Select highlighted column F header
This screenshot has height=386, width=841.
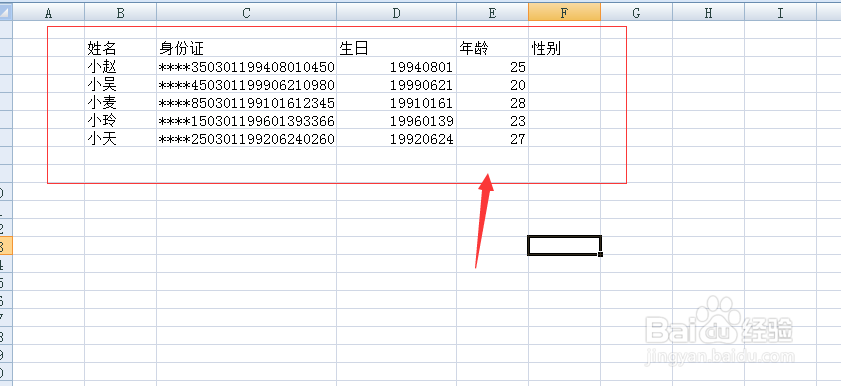pos(564,13)
